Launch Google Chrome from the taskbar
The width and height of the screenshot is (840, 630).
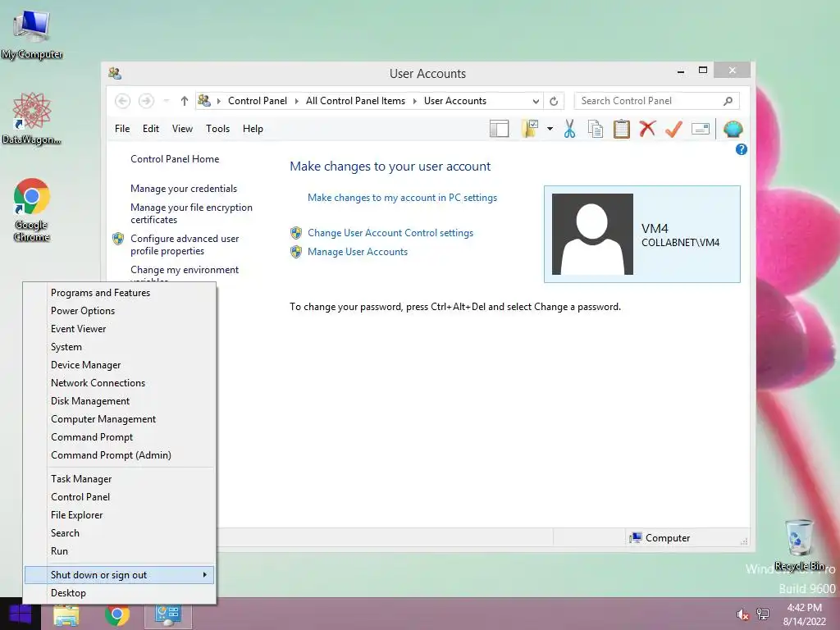(116, 615)
